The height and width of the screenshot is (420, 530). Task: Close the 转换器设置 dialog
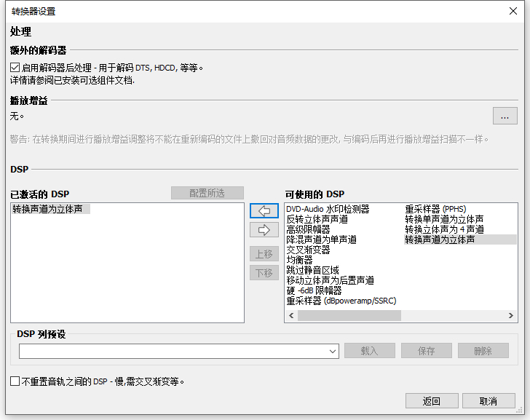tap(513, 11)
